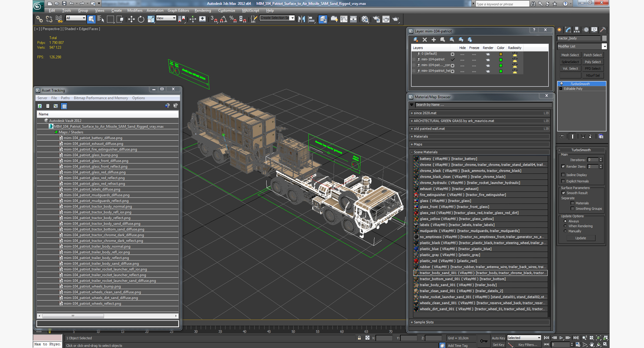The width and height of the screenshot is (644, 348).
Task: Open Bitmap Performance and Memory menu
Action: (x=101, y=98)
